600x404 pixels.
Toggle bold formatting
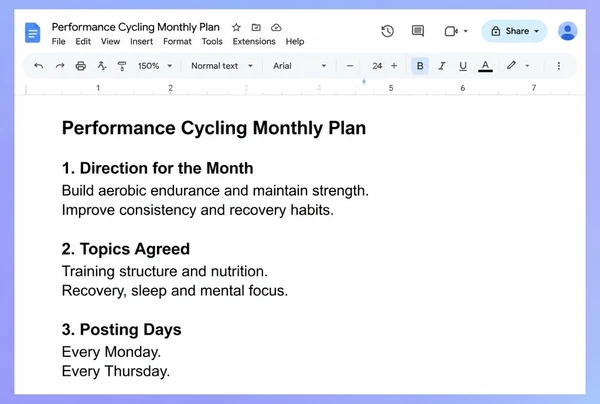(420, 66)
